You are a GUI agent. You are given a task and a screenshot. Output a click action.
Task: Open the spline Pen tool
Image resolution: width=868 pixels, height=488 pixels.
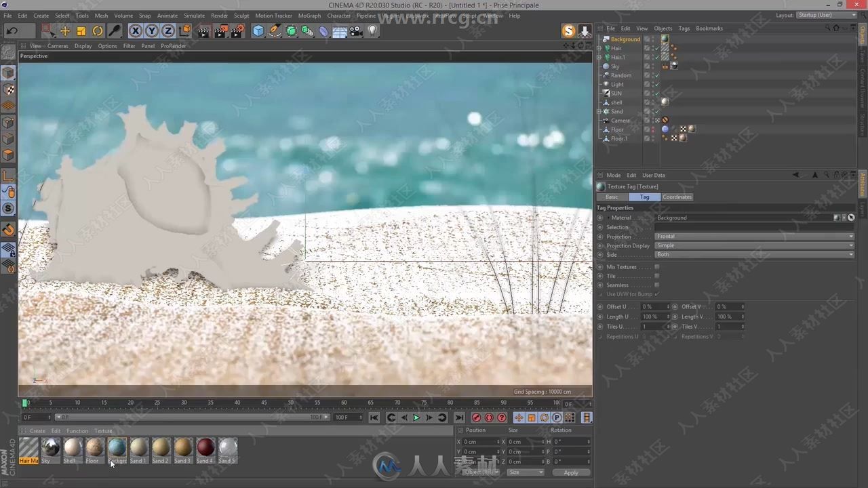point(275,30)
